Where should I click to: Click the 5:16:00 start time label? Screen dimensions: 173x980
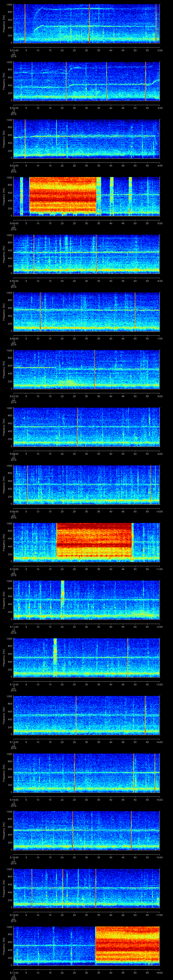14,915
